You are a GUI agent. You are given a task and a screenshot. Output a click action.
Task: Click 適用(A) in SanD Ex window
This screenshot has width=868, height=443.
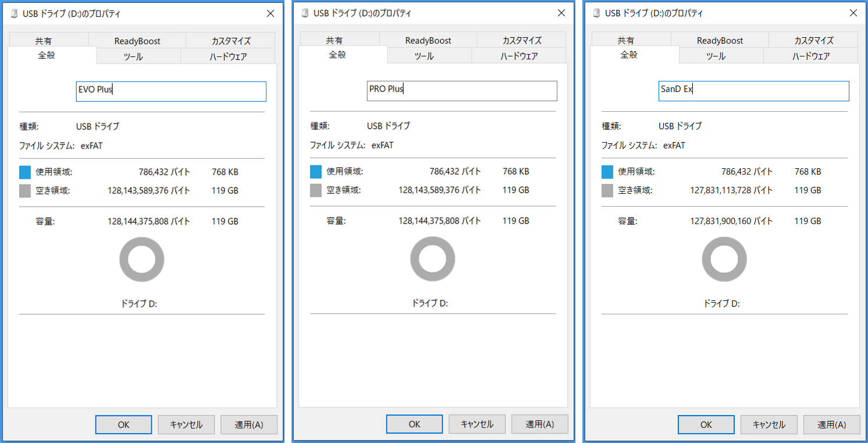832,424
